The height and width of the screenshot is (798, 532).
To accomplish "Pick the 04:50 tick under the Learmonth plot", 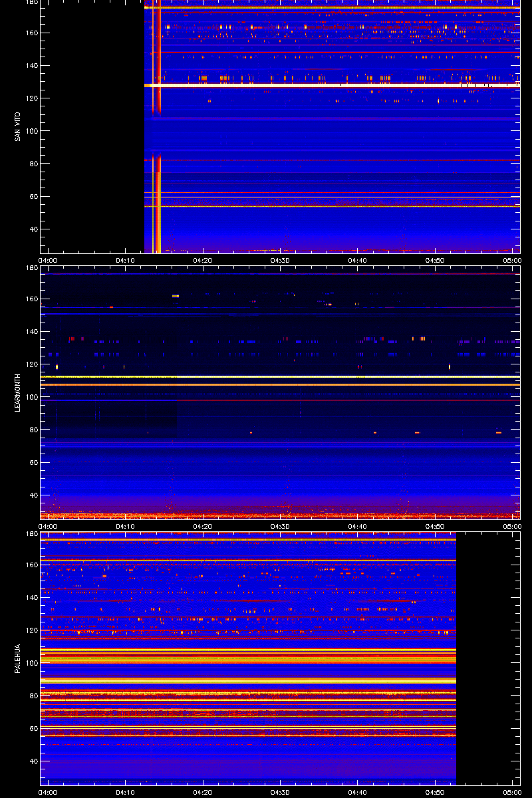I will (435, 527).
